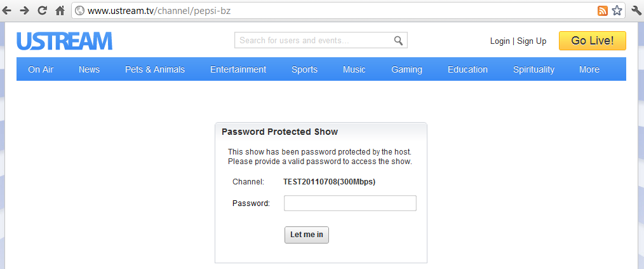Open the Pets & Animals category
644x269 pixels.
coord(155,69)
